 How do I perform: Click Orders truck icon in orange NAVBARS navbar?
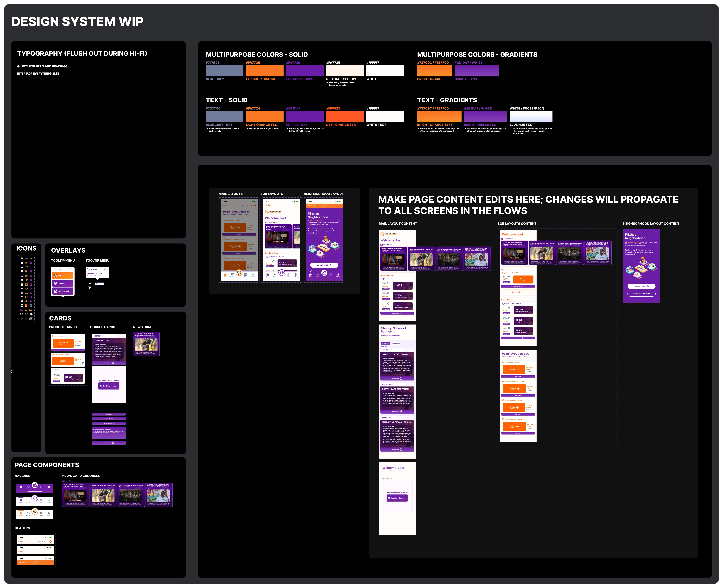tap(49, 513)
